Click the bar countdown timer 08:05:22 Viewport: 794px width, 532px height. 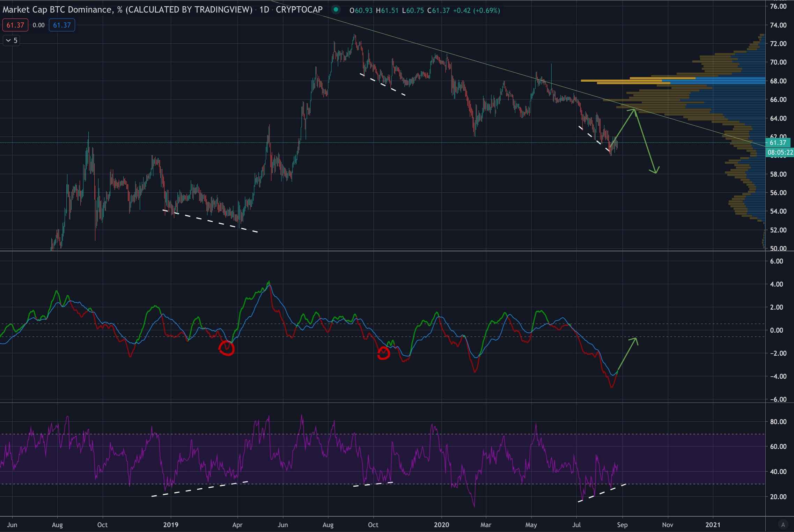780,152
